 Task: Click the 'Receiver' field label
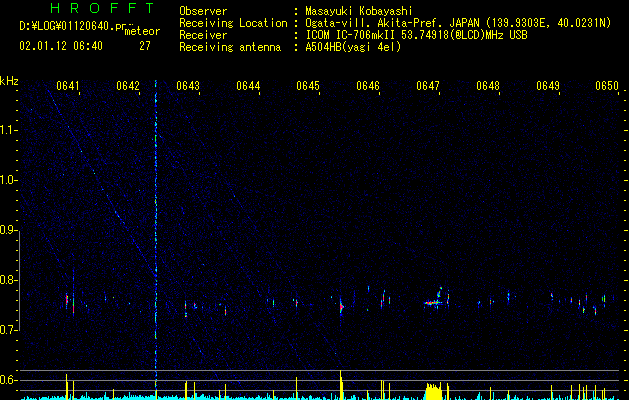(203, 35)
